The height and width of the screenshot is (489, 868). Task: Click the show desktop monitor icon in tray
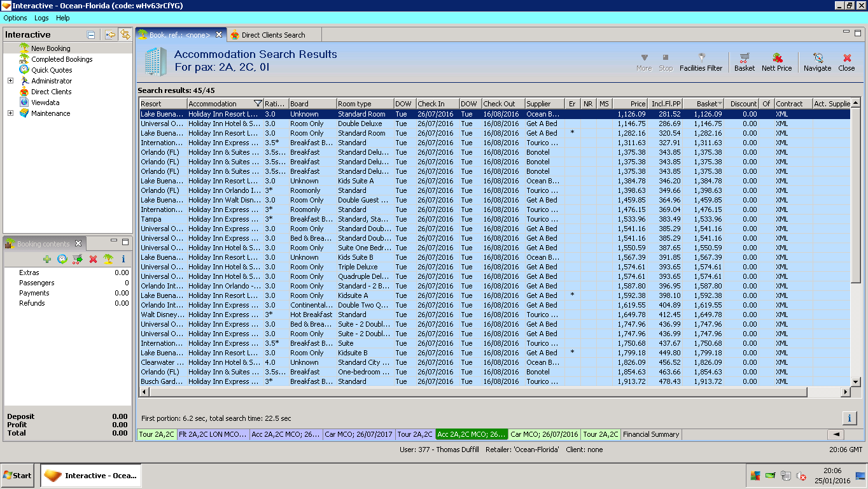pyautogui.click(x=860, y=476)
